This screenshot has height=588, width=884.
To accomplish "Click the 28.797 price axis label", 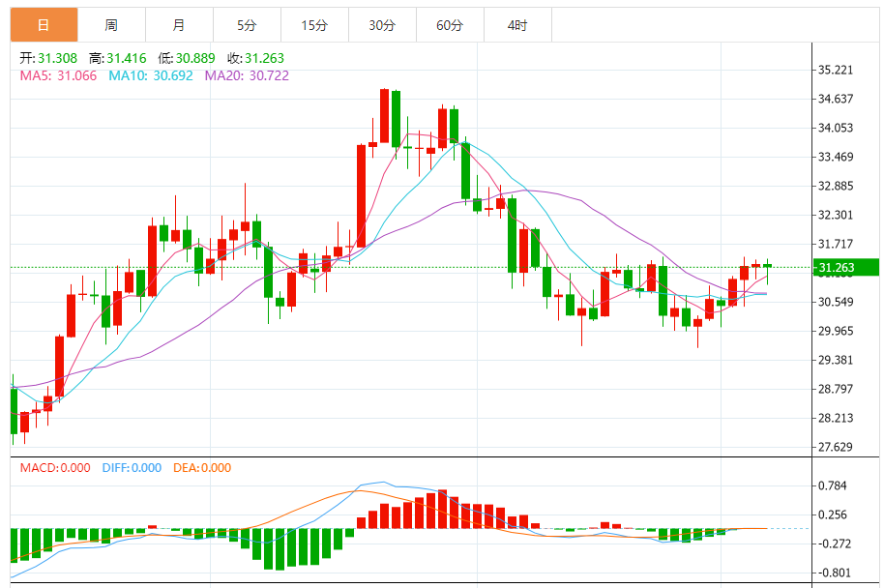I will (836, 389).
